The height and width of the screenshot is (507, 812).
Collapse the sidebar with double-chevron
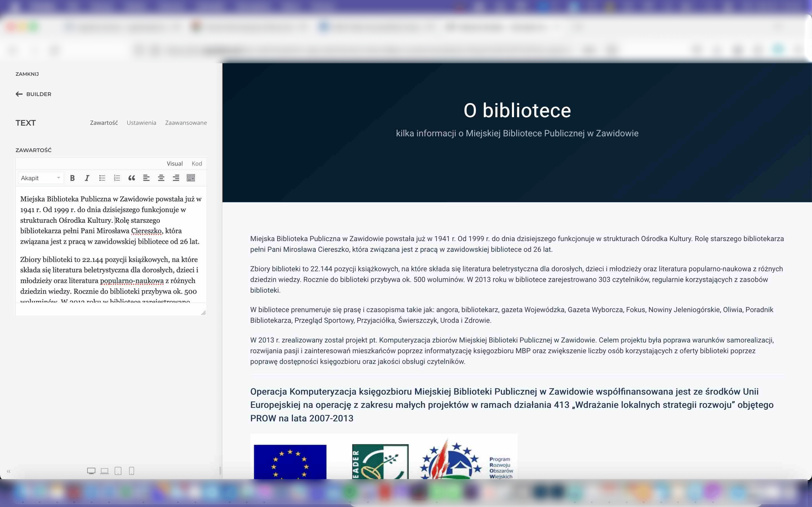click(x=9, y=472)
